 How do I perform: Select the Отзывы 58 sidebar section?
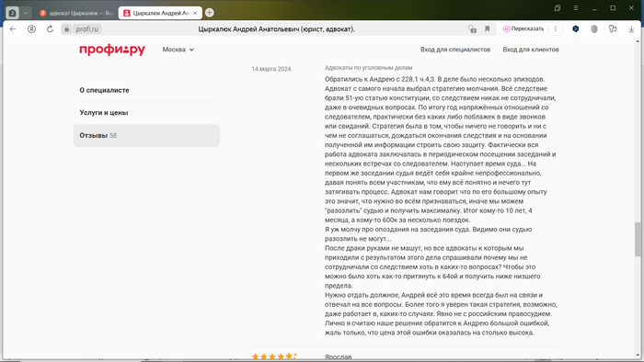(x=146, y=136)
